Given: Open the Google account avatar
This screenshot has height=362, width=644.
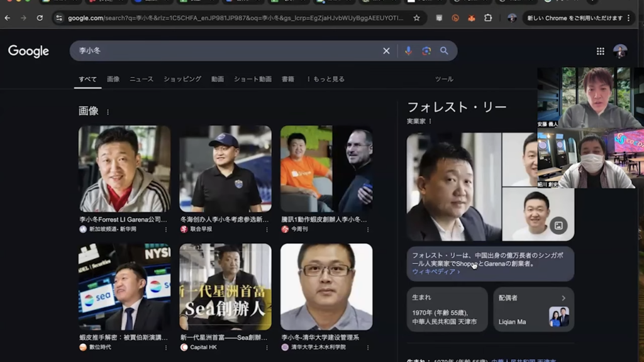Looking at the screenshot, I should (620, 52).
